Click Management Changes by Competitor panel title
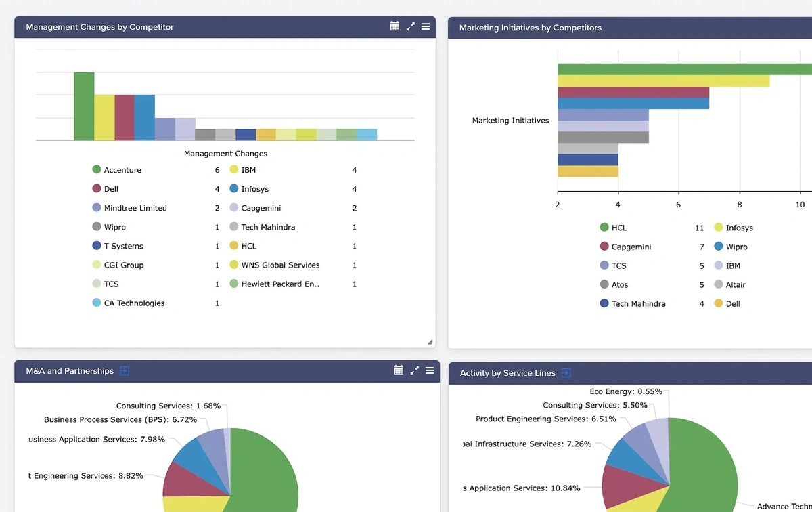This screenshot has height=512, width=812. click(100, 27)
